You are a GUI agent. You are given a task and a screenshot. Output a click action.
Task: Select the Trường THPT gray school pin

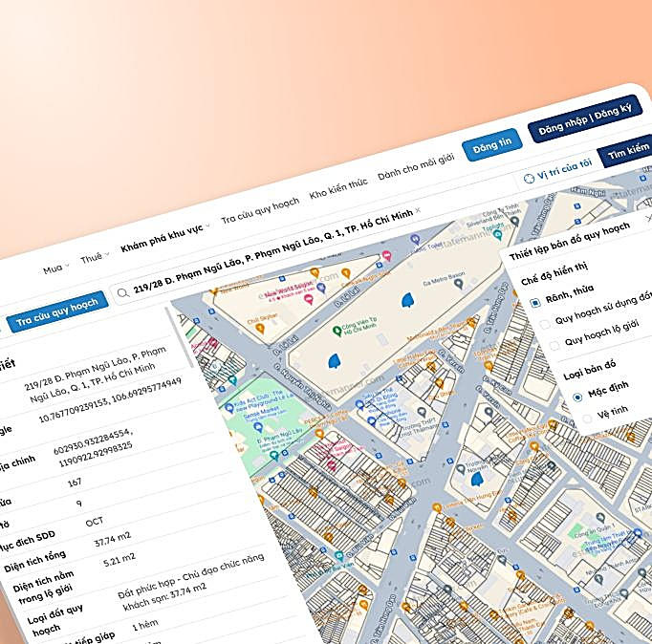[422, 413]
